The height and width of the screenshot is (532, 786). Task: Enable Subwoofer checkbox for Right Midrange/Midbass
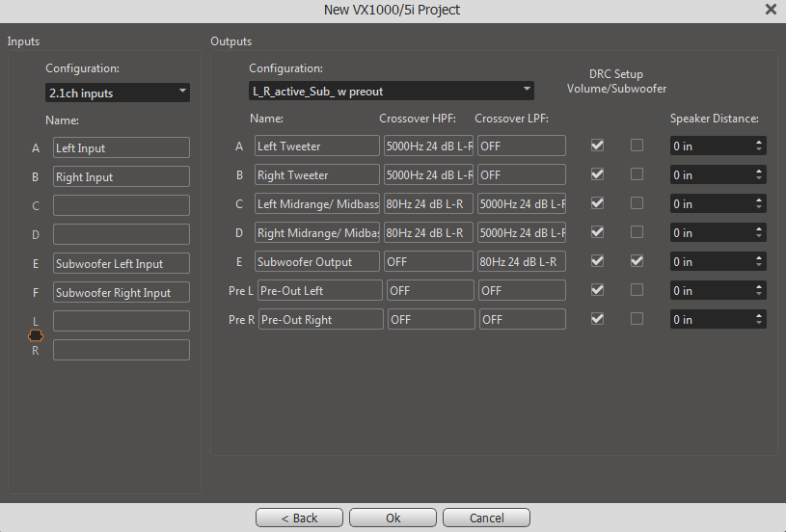click(637, 232)
